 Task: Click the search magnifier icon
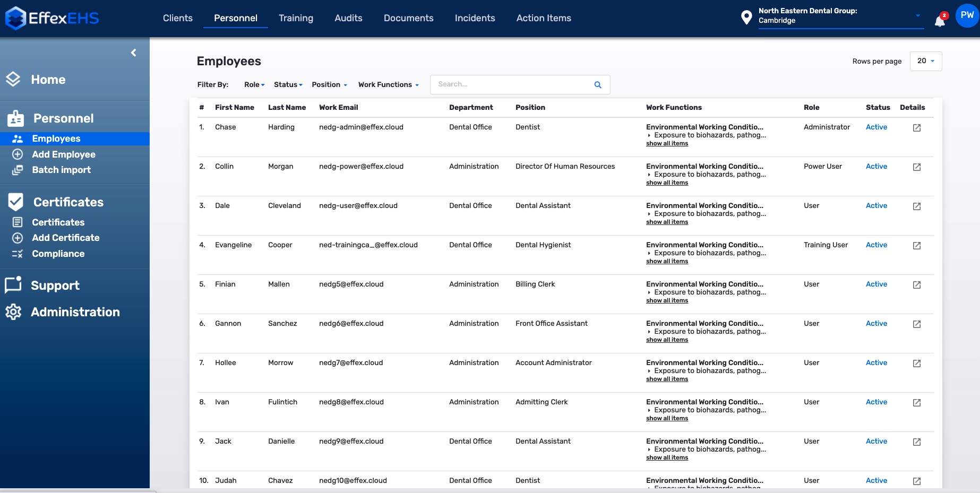[x=598, y=85]
